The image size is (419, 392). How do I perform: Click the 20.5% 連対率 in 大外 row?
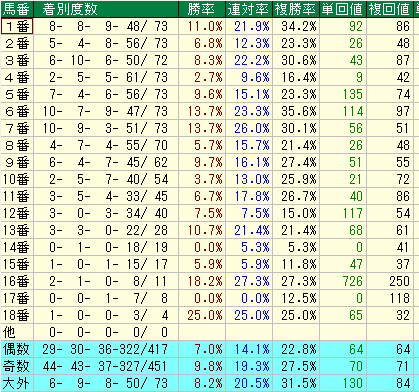[252, 383]
